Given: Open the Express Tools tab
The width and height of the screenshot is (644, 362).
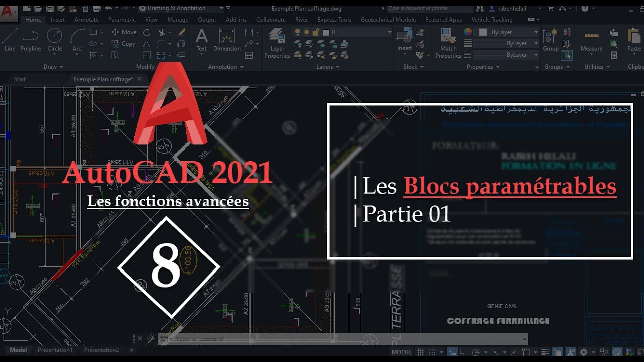Looking at the screenshot, I should 334,20.
